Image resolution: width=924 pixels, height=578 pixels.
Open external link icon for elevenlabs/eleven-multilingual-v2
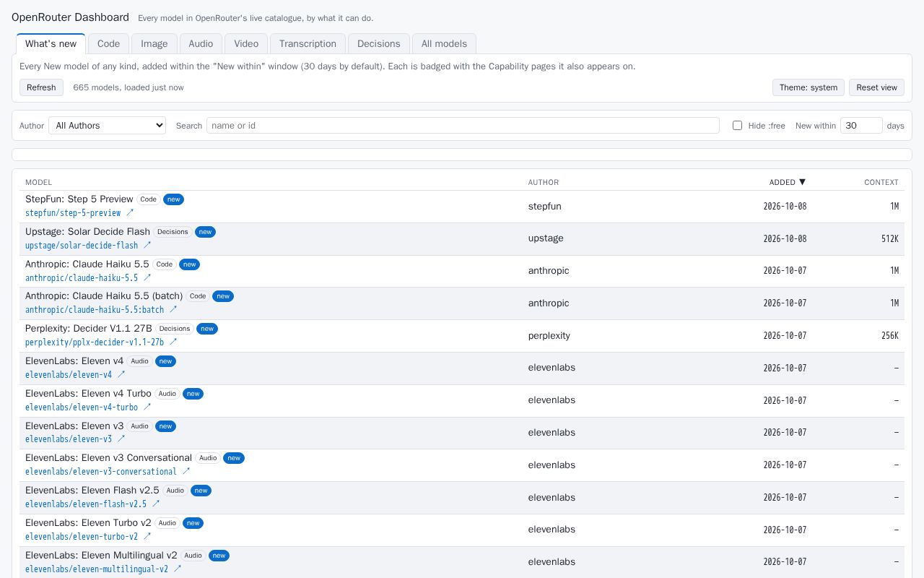tap(178, 569)
